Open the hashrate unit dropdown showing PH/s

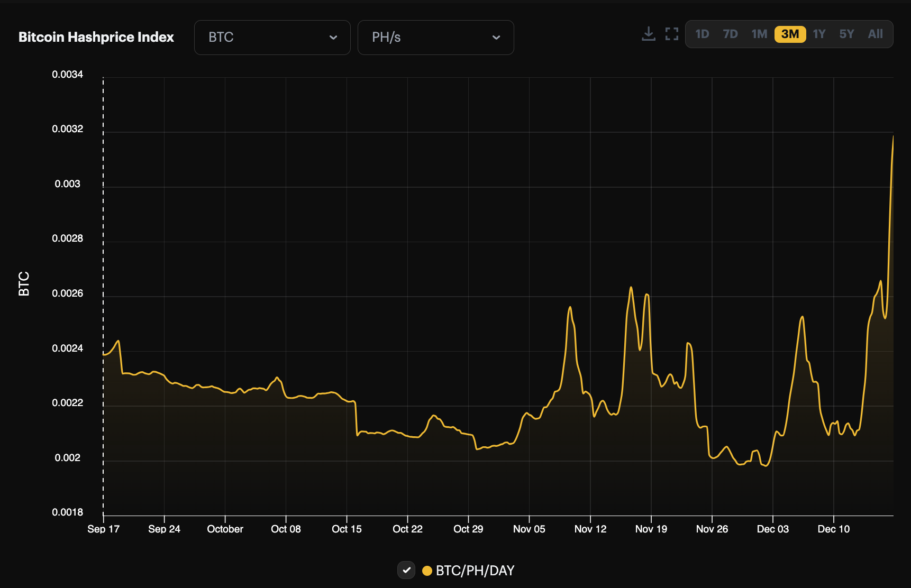pos(435,38)
